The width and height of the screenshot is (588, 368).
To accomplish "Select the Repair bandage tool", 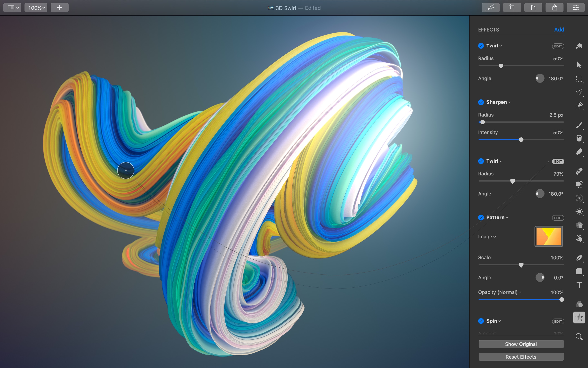I will pos(579,171).
